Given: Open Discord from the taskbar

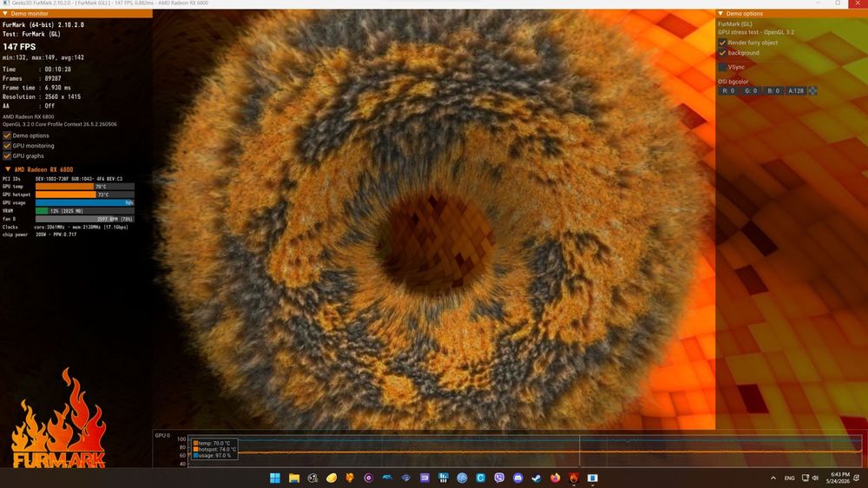Looking at the screenshot, I should pos(517,478).
